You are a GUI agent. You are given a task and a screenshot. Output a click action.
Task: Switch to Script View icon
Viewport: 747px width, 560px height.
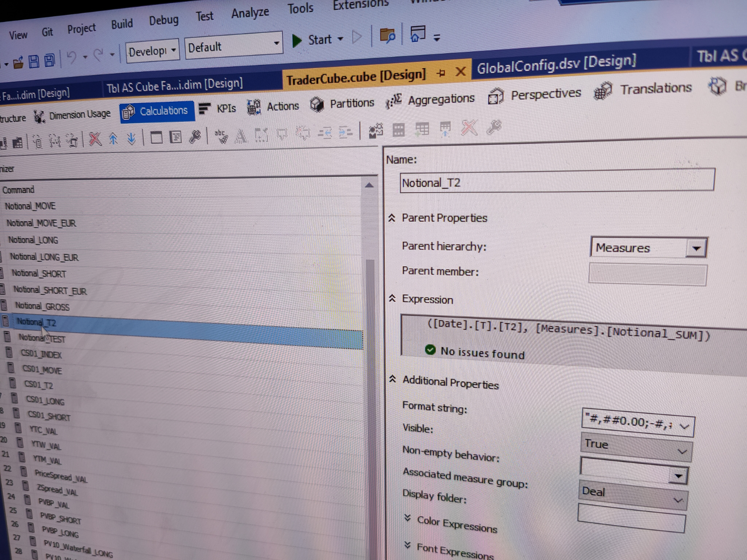[176, 137]
